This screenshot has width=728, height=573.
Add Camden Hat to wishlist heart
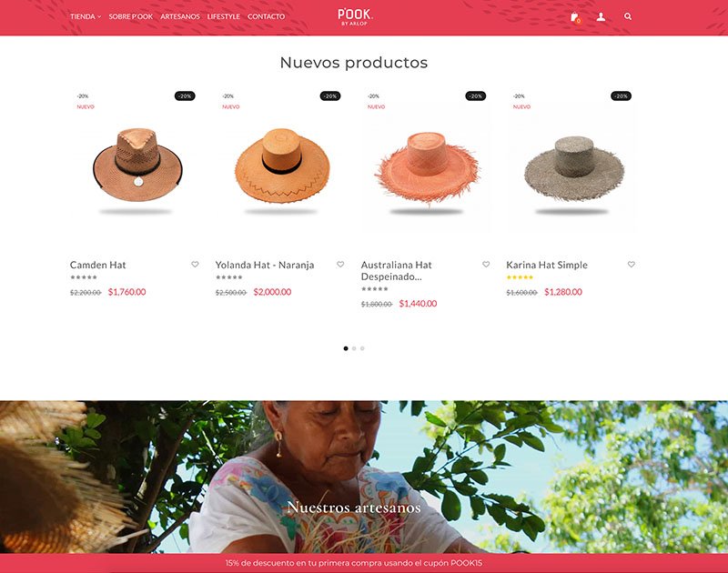coord(195,264)
